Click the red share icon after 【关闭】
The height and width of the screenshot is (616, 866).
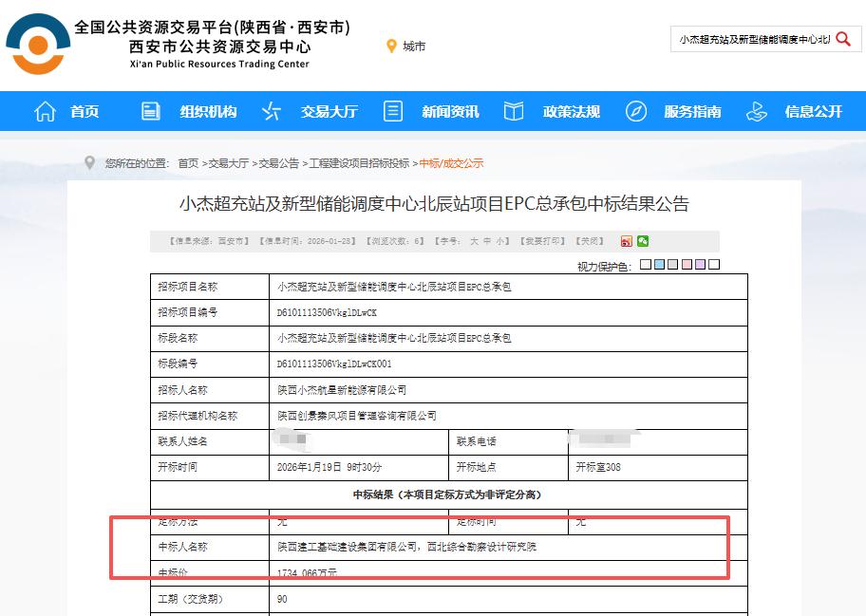pyautogui.click(x=627, y=242)
